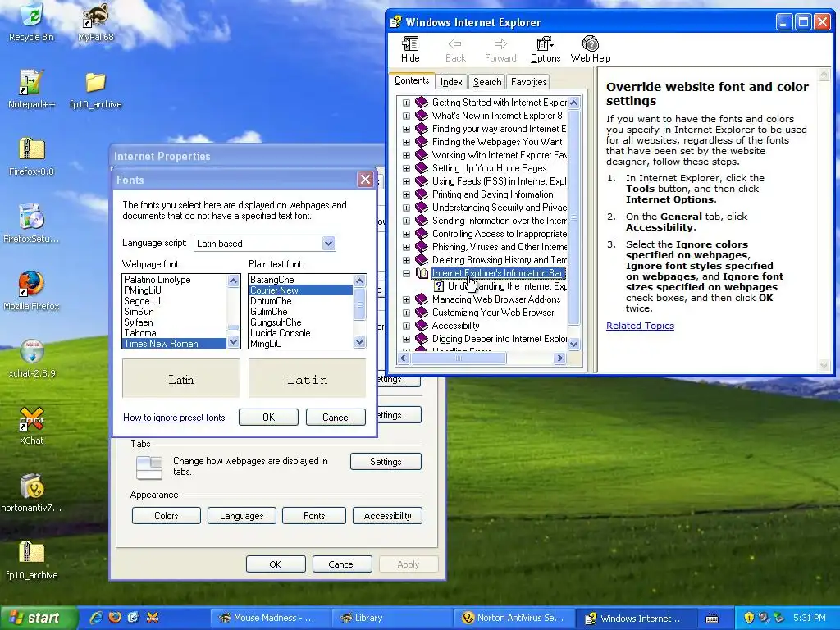Open Understanding the Internet Explorer help page
The height and width of the screenshot is (630, 840).
(507, 286)
